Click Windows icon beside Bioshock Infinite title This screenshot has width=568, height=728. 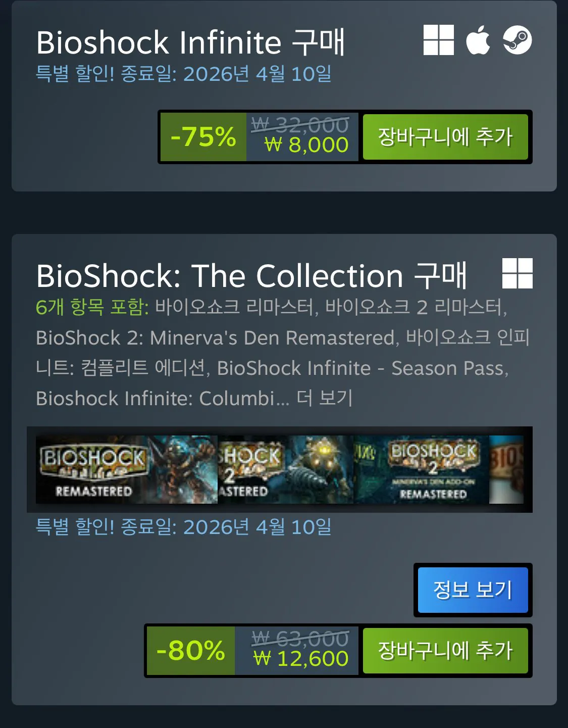click(x=438, y=40)
